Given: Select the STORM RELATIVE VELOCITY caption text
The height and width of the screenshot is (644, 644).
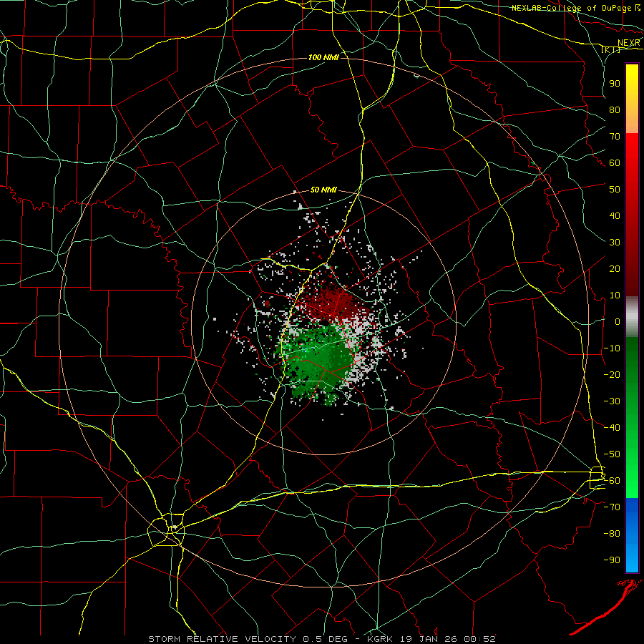Looking at the screenshot, I should 222,639.
